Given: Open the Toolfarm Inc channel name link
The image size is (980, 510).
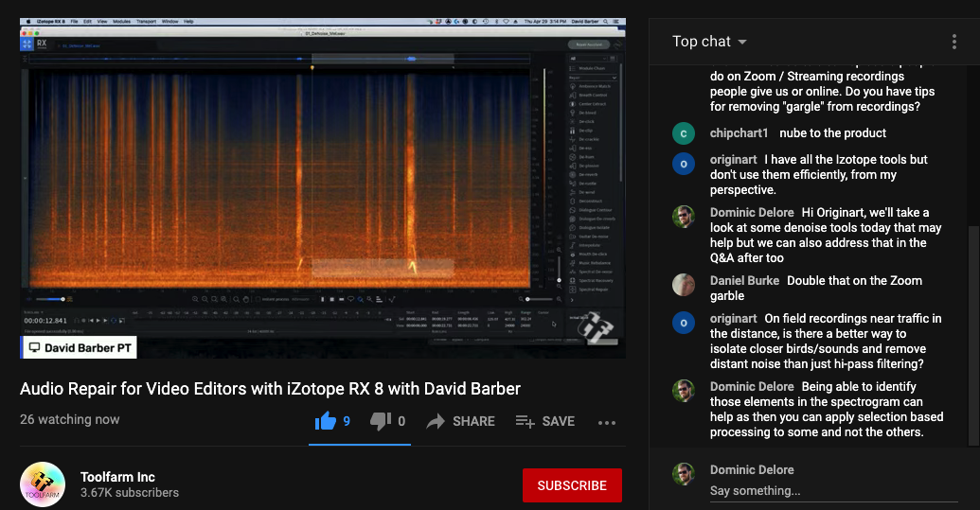Looking at the screenshot, I should [117, 477].
